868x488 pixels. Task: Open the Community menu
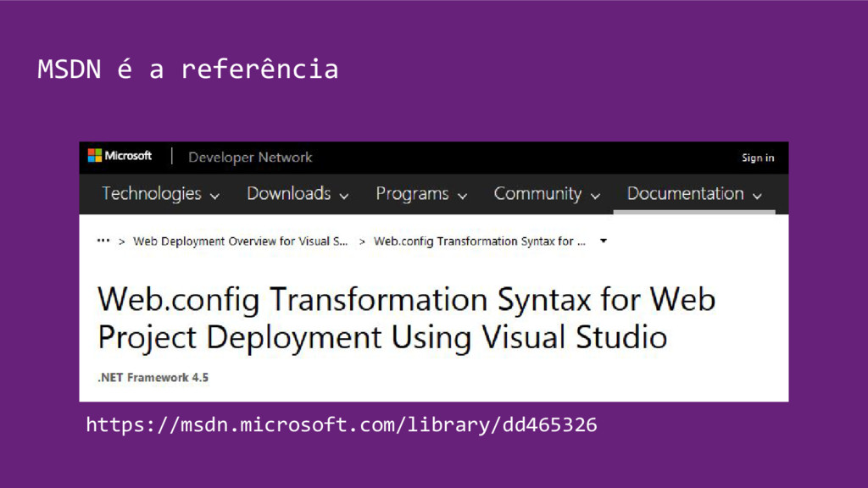547,194
